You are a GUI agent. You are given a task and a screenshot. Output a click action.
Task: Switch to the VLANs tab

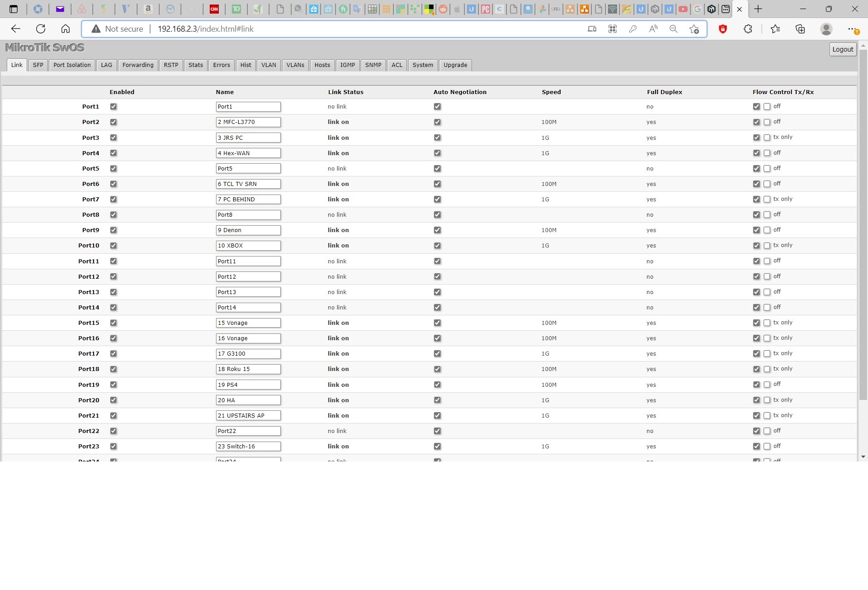(x=295, y=65)
